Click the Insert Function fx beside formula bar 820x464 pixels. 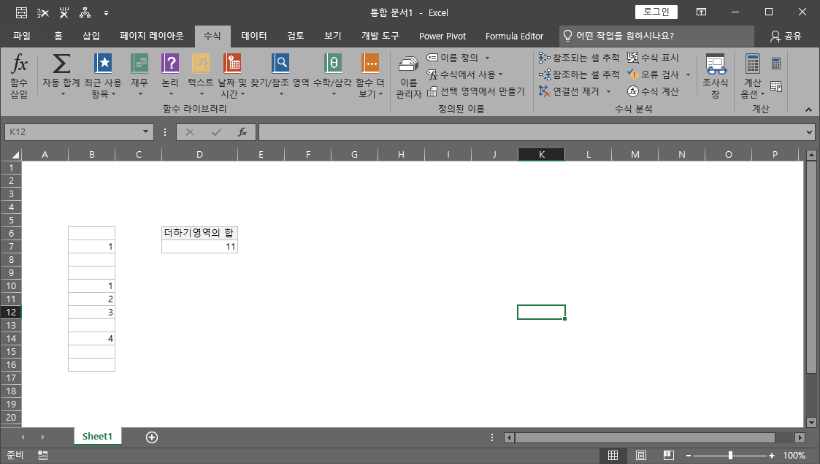coord(242,132)
